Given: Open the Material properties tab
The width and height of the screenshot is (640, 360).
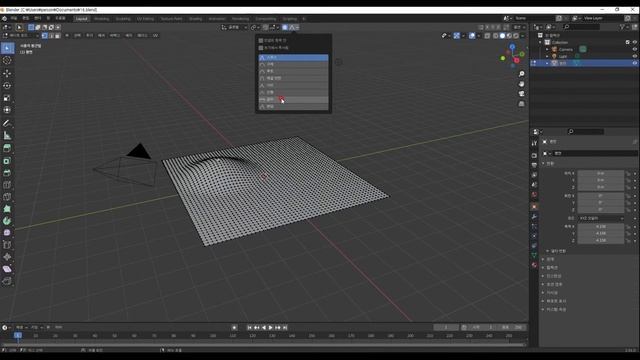Looking at the screenshot, I should pos(534,265).
